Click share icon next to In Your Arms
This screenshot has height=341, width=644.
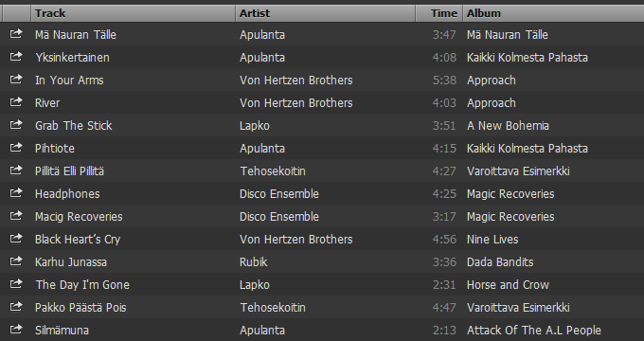(x=15, y=79)
